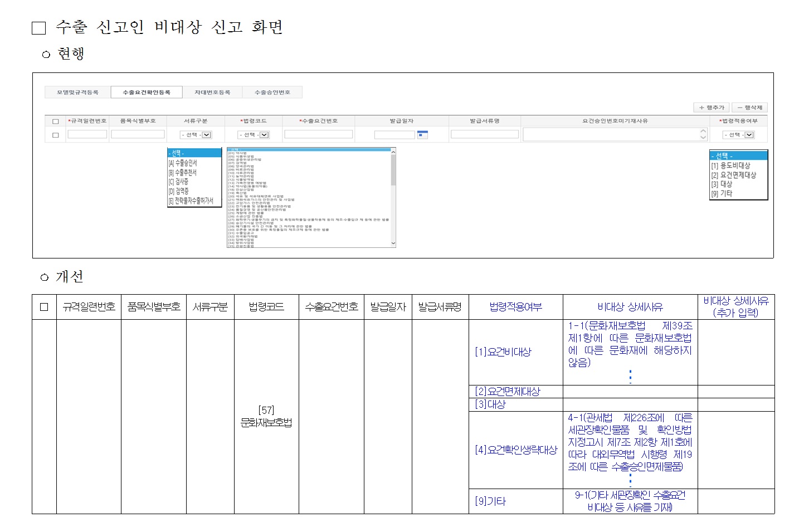Expand the 서류구분 선택 dropdown
Image resolution: width=799 pixels, height=532 pixels.
pyautogui.click(x=196, y=135)
